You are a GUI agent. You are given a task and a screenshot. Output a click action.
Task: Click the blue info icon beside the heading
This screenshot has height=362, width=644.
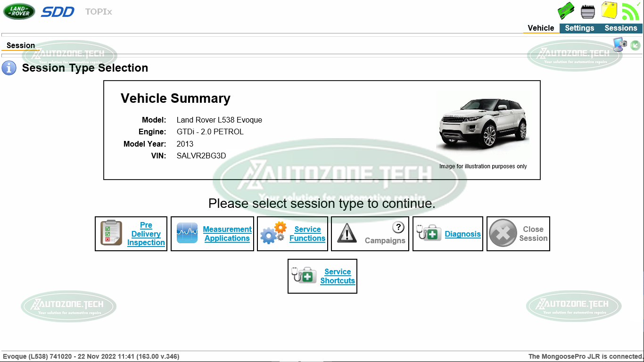9,68
